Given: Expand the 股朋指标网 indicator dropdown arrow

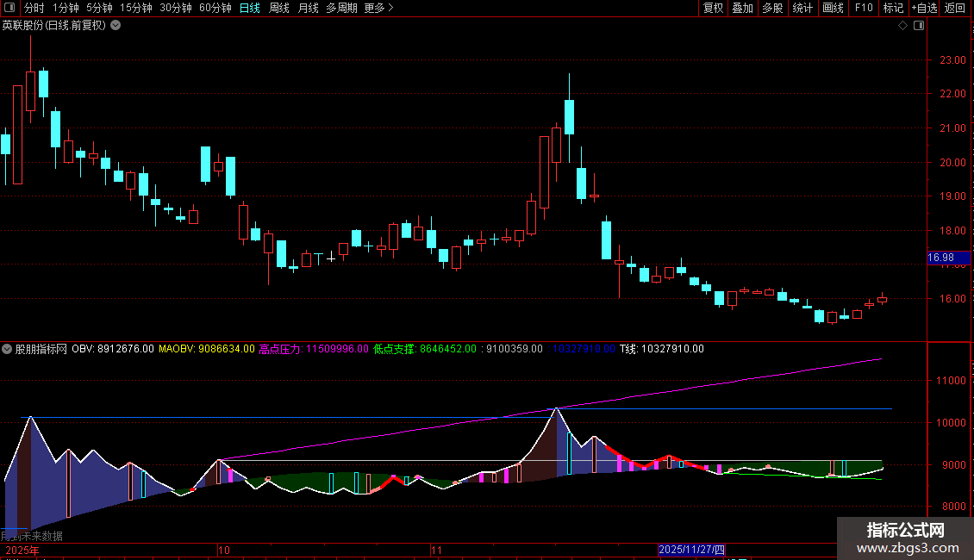Looking at the screenshot, I should pyautogui.click(x=8, y=349).
